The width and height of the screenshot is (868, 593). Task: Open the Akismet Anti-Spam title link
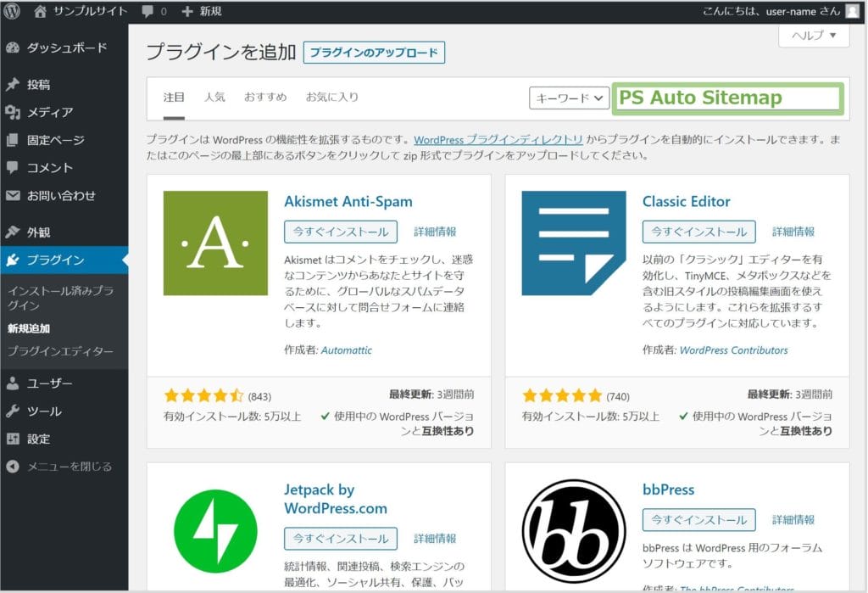click(x=348, y=201)
